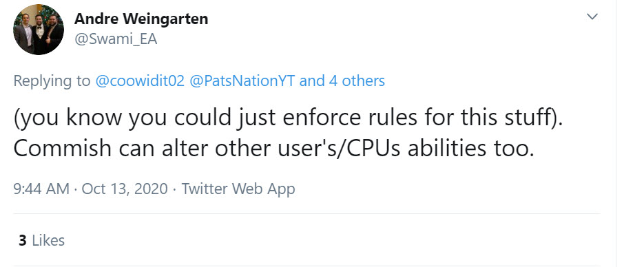Click the Oct 13, 2020 date
Image resolution: width=644 pixels, height=267 pixels.
(125, 189)
